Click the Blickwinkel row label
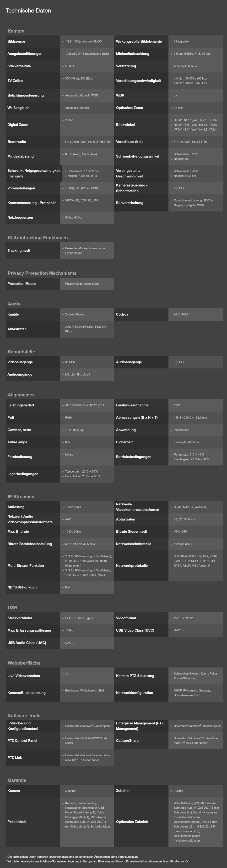Image resolution: width=227 pixels, height=868 pixels. (125, 125)
